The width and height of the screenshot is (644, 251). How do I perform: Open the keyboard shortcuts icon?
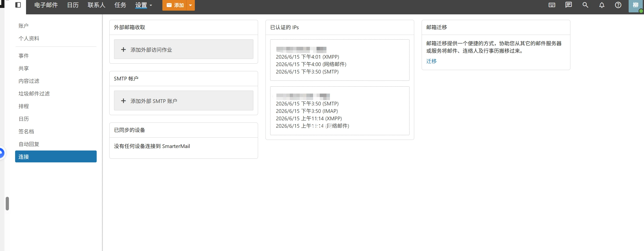click(552, 5)
